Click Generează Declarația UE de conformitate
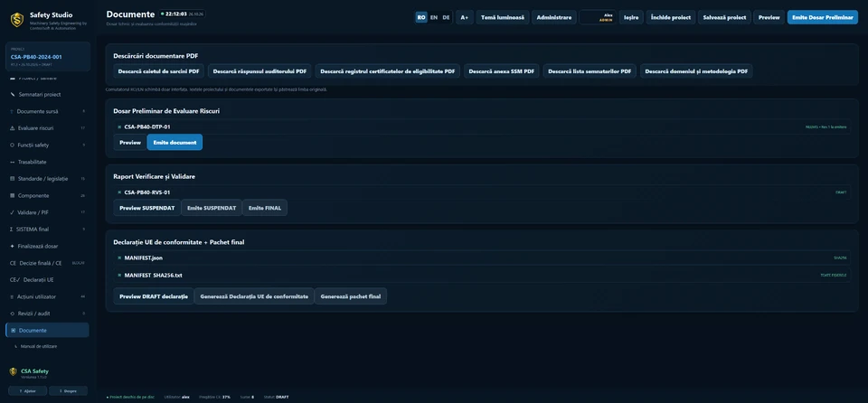868x403 pixels. [254, 296]
